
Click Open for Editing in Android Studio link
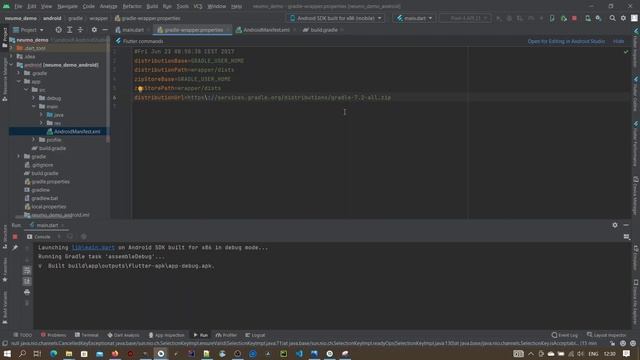click(566, 41)
